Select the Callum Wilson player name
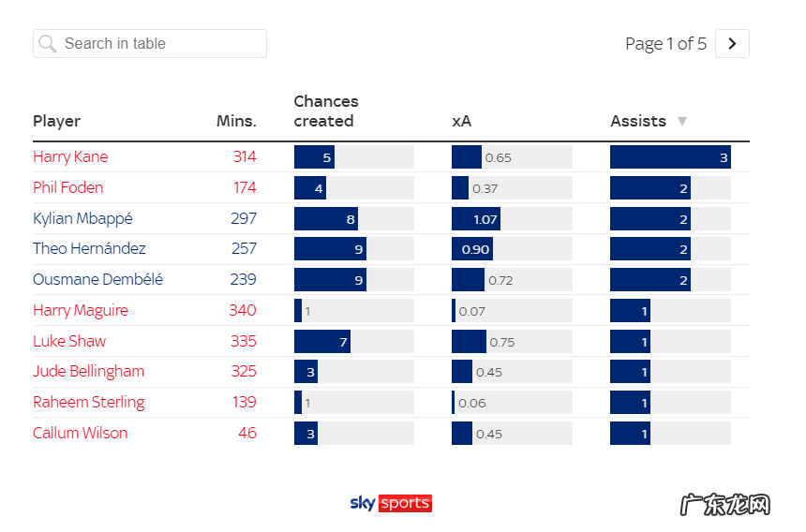Screen dimensions: 806x532 80,433
